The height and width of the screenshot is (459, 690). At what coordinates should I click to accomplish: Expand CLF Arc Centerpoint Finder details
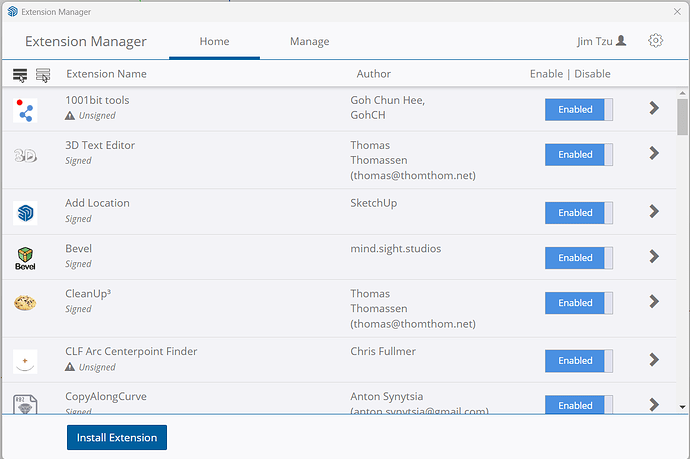654,360
